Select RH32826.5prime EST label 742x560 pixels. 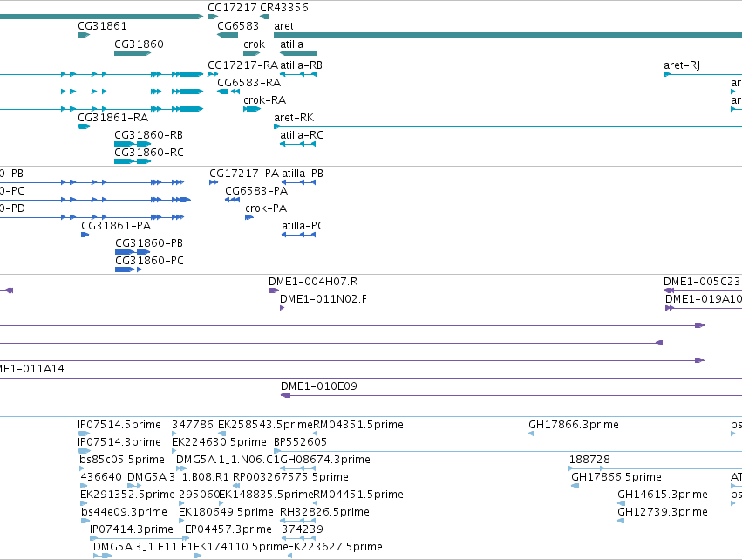pos(324,512)
